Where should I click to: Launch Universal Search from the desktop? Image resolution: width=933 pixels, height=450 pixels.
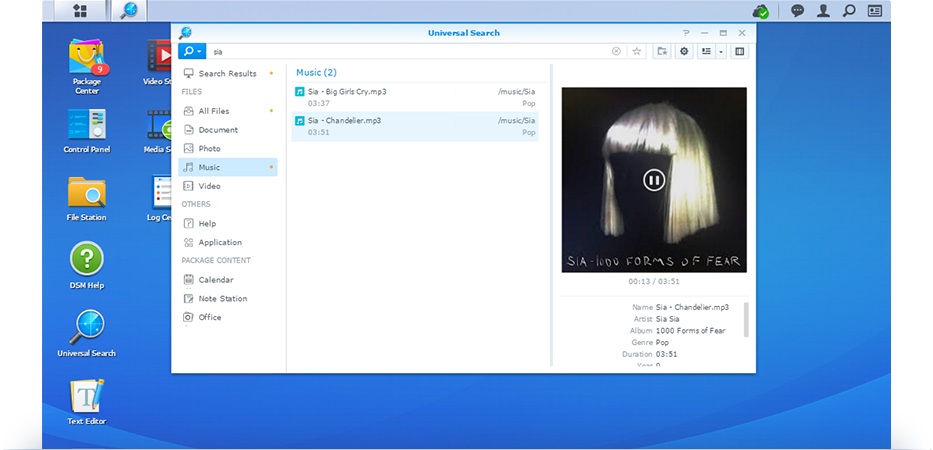(x=87, y=334)
